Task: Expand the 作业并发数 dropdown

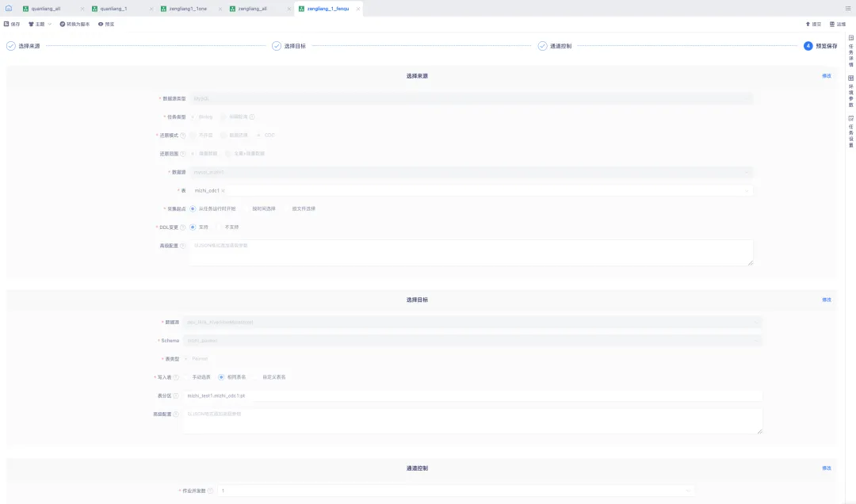Action: click(687, 491)
